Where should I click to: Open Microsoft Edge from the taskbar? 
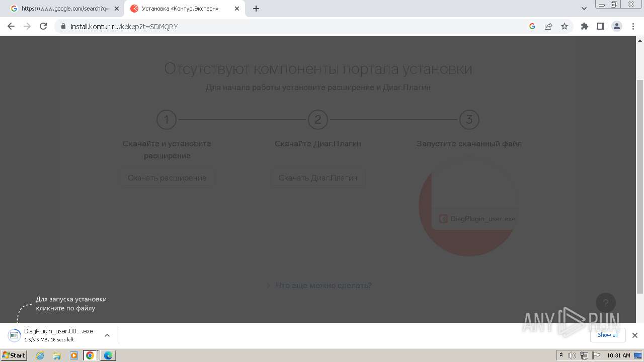point(108,355)
